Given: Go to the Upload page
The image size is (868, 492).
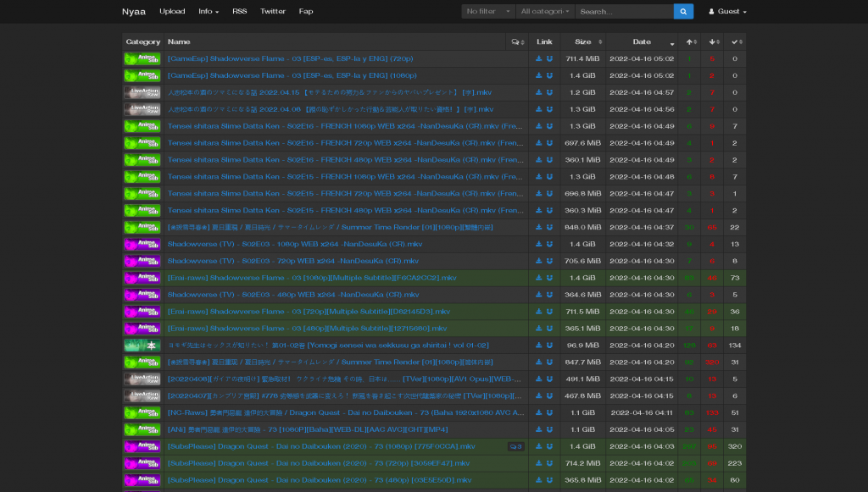Looking at the screenshot, I should pyautogui.click(x=172, y=12).
